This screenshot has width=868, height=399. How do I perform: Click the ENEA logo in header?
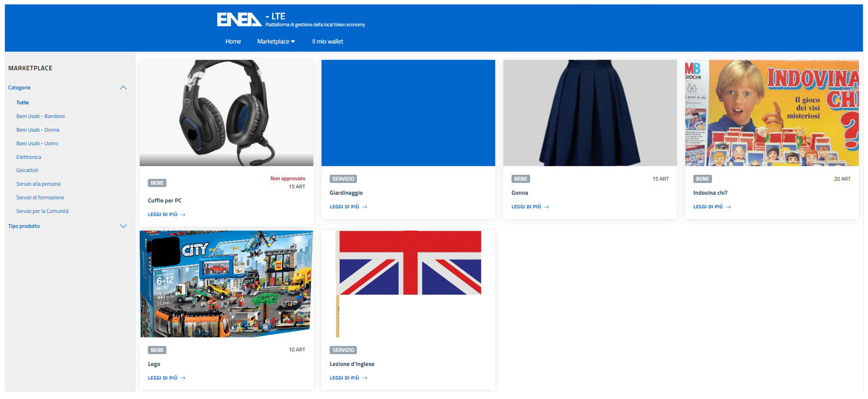coord(239,19)
